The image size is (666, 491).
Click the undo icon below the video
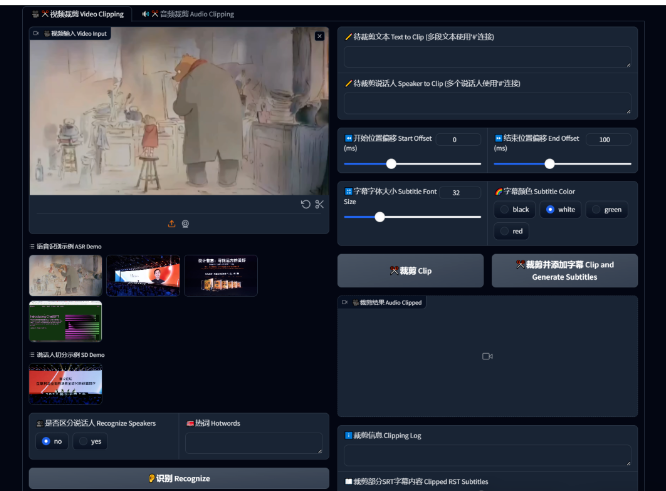305,204
